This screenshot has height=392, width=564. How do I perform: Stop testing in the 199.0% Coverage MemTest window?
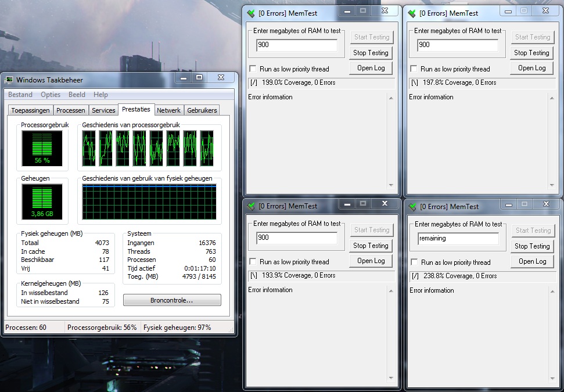371,53
